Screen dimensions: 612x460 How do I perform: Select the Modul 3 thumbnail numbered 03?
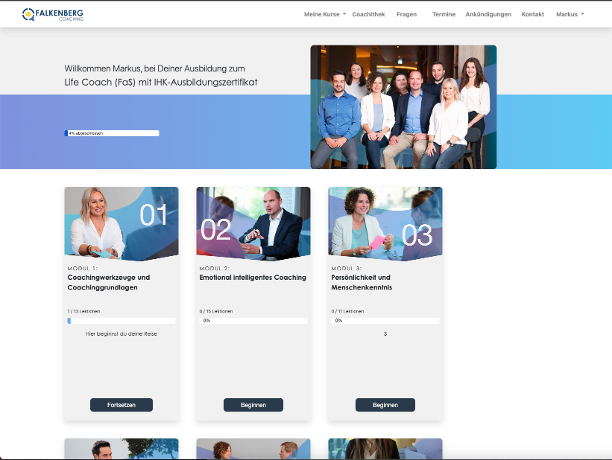[x=385, y=222]
